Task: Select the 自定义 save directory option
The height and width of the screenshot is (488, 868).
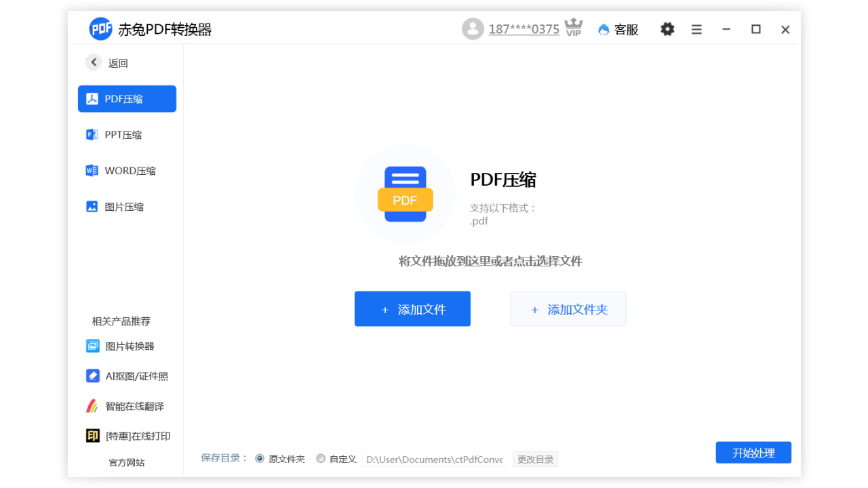Action: [336, 459]
